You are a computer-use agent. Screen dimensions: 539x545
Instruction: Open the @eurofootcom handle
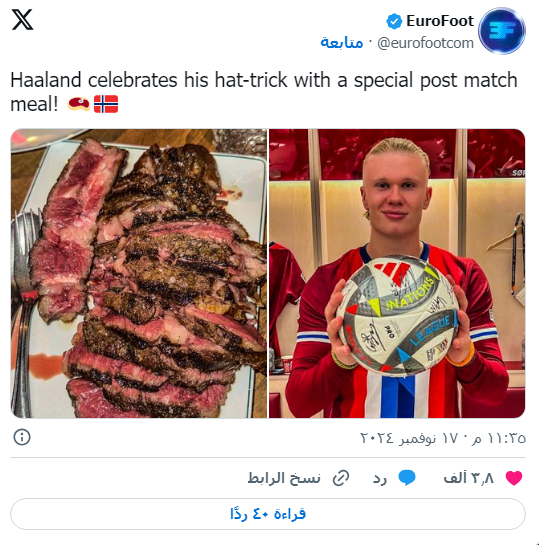tap(425, 43)
